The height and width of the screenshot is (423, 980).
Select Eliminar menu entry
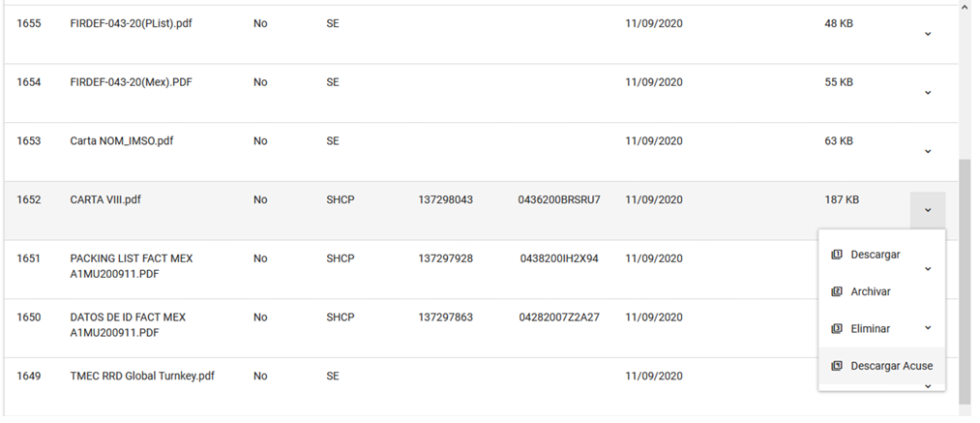[870, 328]
